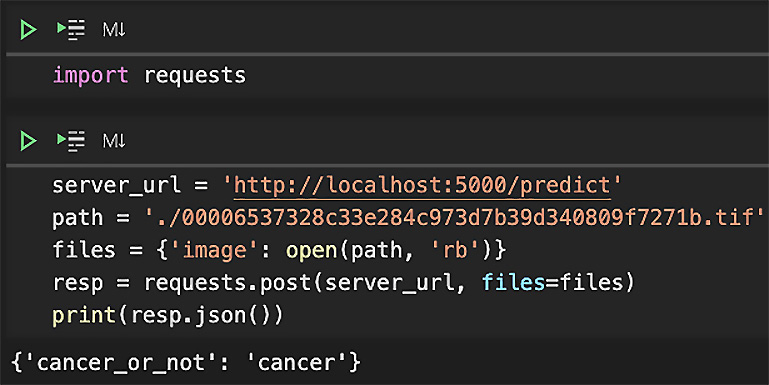Select the cancer_or_not output text
769x385 pixels.
click(186, 363)
